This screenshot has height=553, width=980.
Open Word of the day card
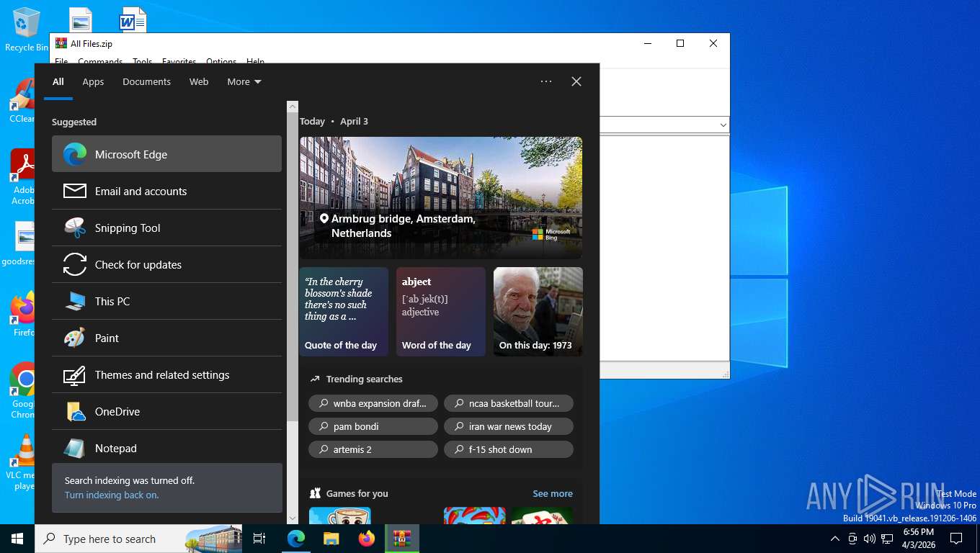pos(441,312)
